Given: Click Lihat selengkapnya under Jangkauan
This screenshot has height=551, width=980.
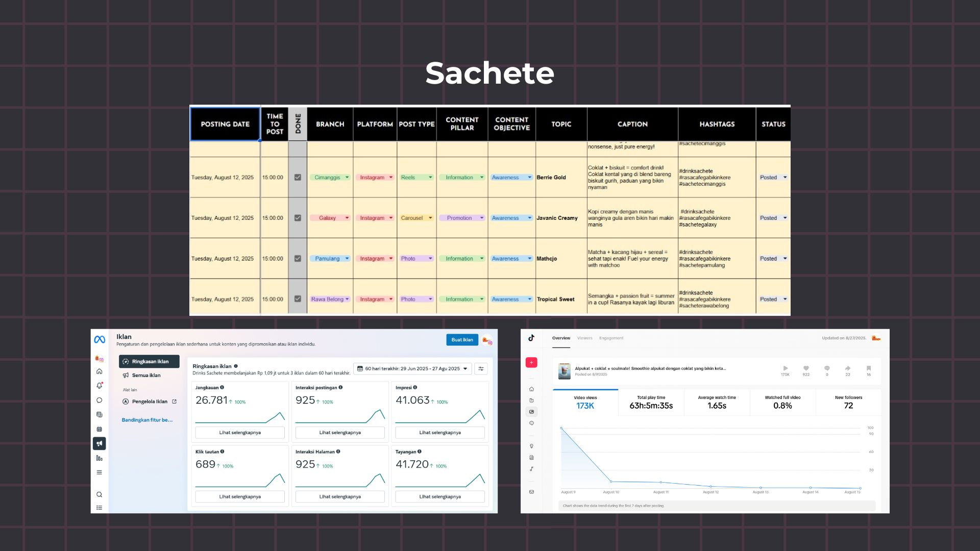Looking at the screenshot, I should pos(240,433).
